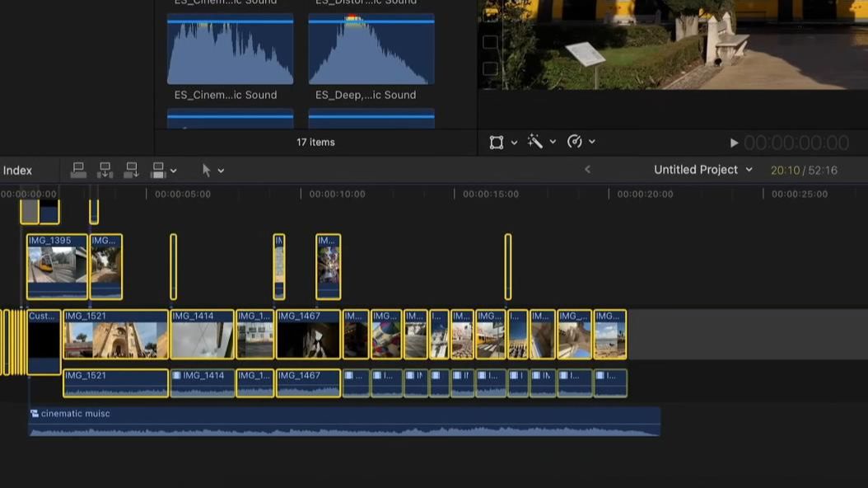Click timeline ruler at 00:00:10:00
This screenshot has height=488, width=868.
tap(337, 194)
